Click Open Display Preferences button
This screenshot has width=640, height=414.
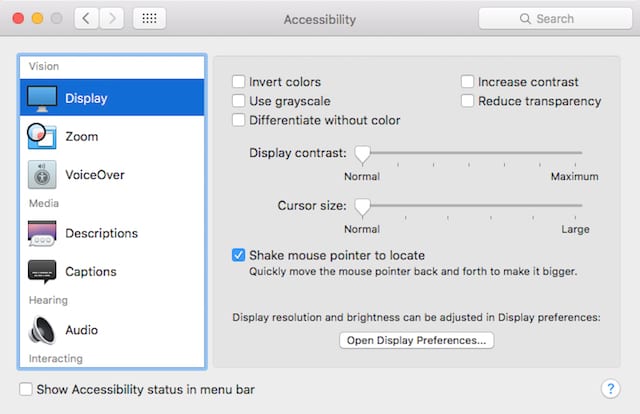click(416, 341)
